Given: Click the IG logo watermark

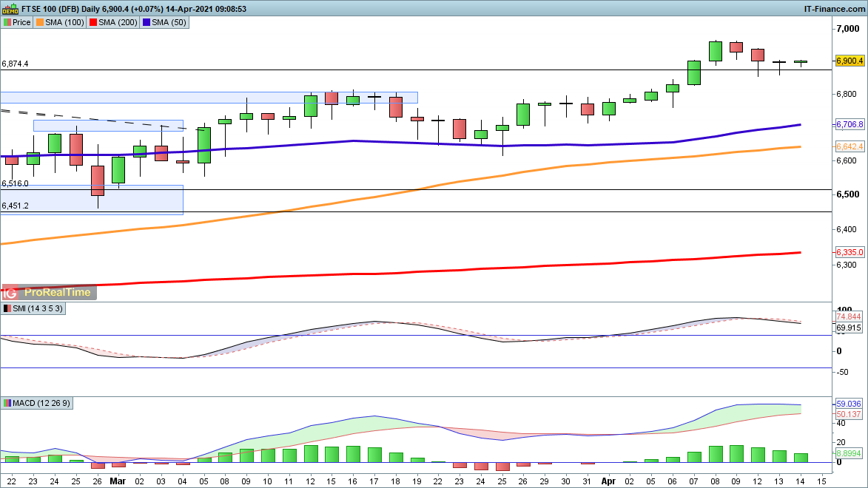Looking at the screenshot, I should click(11, 292).
